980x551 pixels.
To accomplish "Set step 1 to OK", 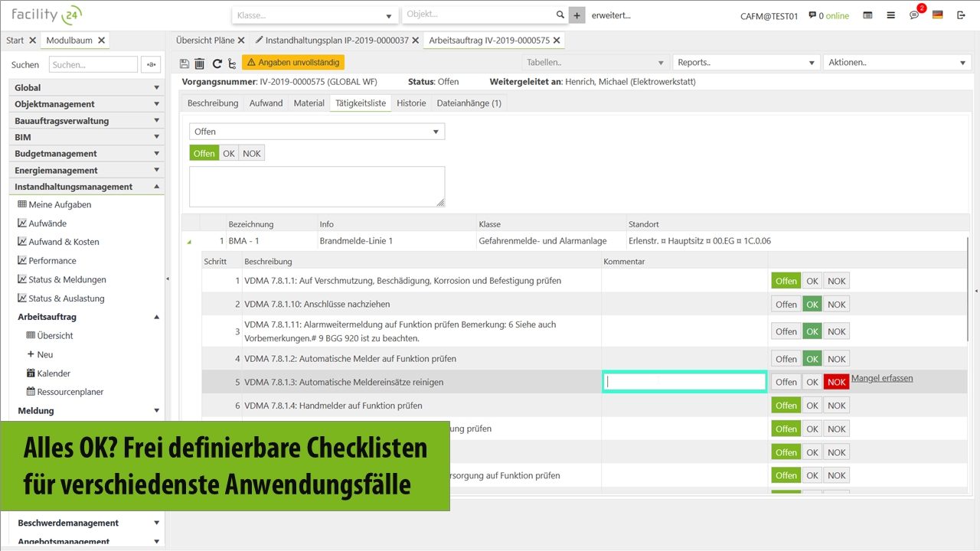I will click(x=812, y=281).
